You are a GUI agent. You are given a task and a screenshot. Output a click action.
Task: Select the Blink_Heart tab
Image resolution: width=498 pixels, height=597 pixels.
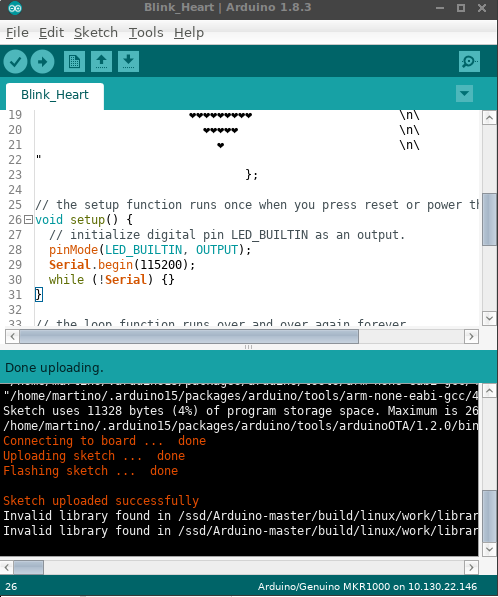tap(55, 95)
